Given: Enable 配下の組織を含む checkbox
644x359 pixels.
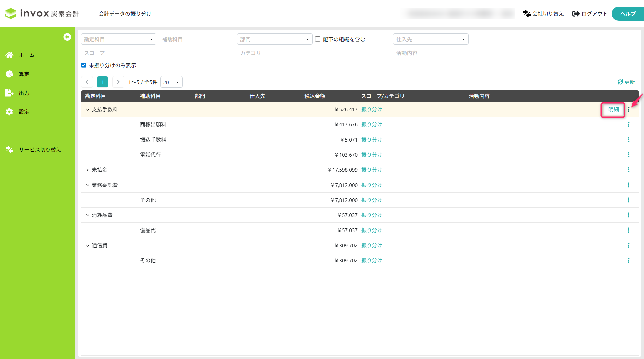Looking at the screenshot, I should [318, 39].
